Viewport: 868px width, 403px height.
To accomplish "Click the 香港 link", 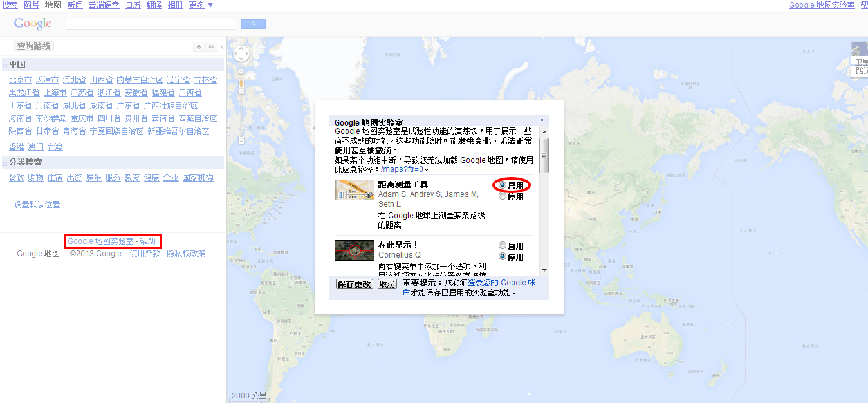I will pyautogui.click(x=17, y=147).
